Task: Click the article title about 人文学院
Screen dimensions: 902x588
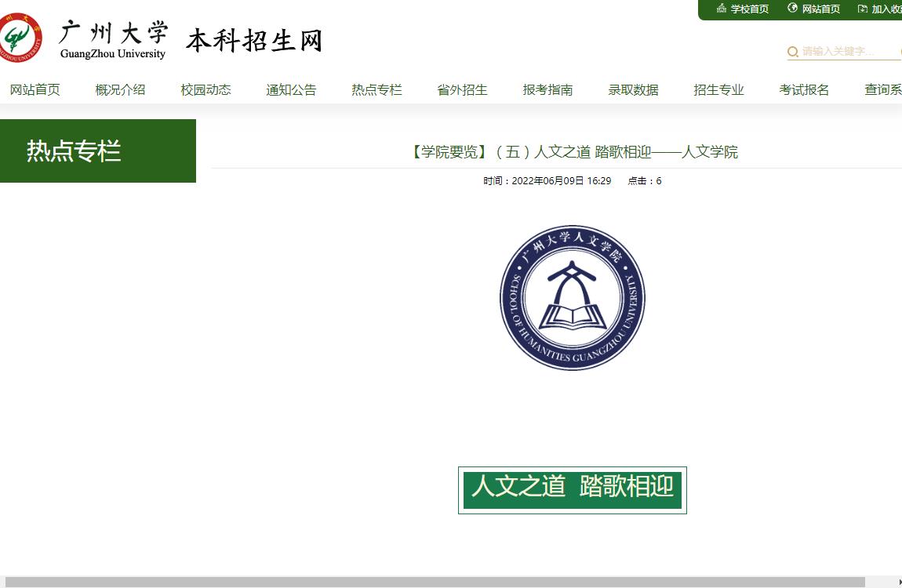Action: point(573,152)
